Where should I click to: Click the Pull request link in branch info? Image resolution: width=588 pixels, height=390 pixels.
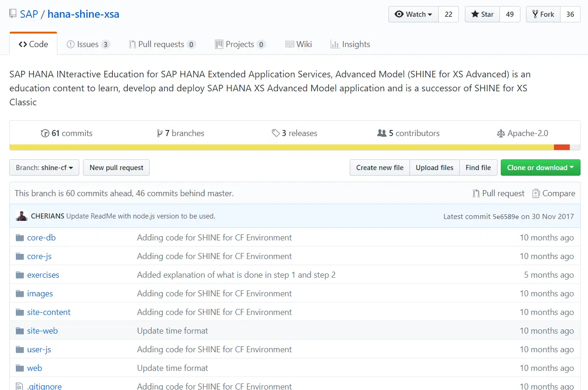pos(498,193)
